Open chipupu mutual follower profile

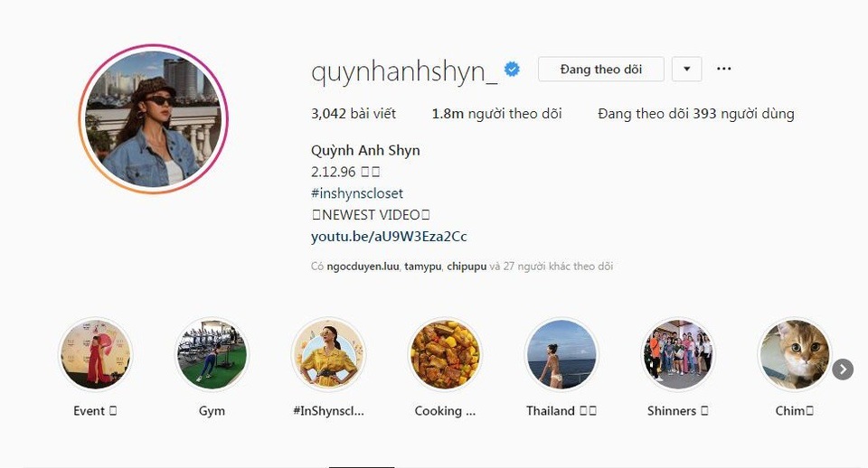pos(467,267)
